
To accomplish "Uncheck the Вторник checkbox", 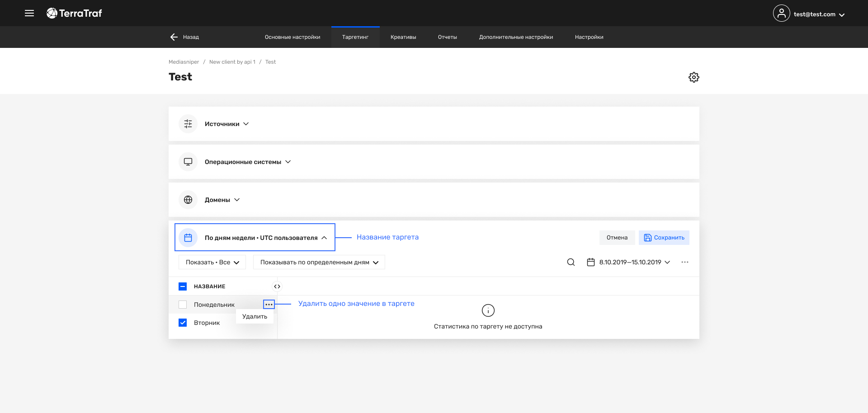I will (183, 323).
